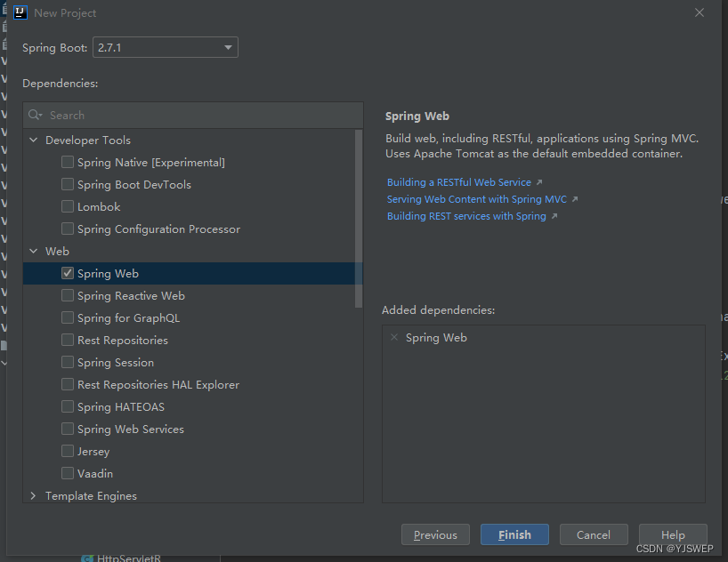
Task: Click Finish to create the project
Action: pos(514,534)
